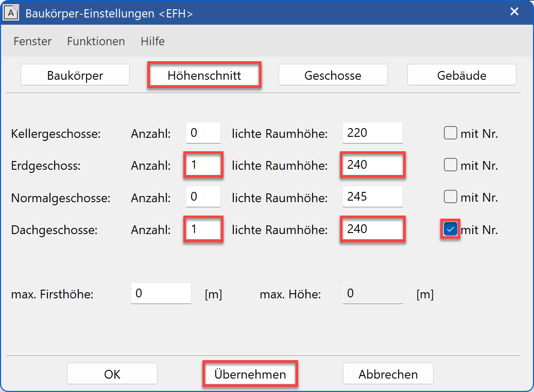Click the Kellergeschosse Anzahl field
Image resolution: width=534 pixels, height=392 pixels.
coord(203,133)
